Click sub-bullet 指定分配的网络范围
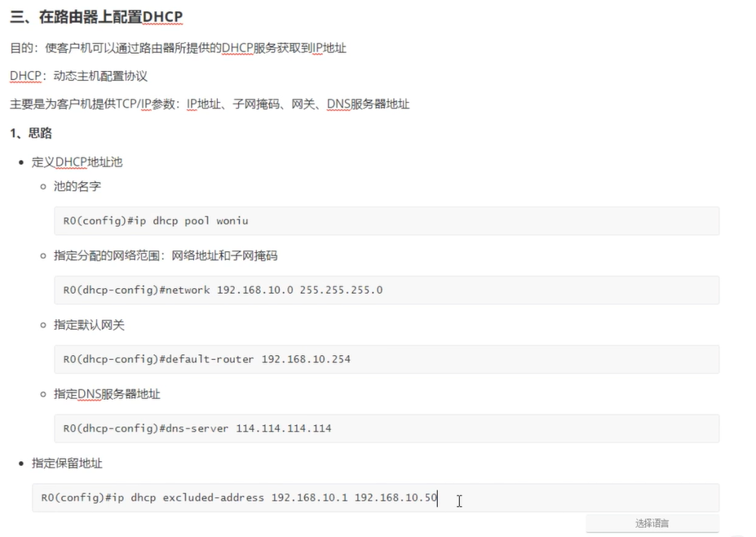Viewport: 756px width, 537px height. click(166, 255)
